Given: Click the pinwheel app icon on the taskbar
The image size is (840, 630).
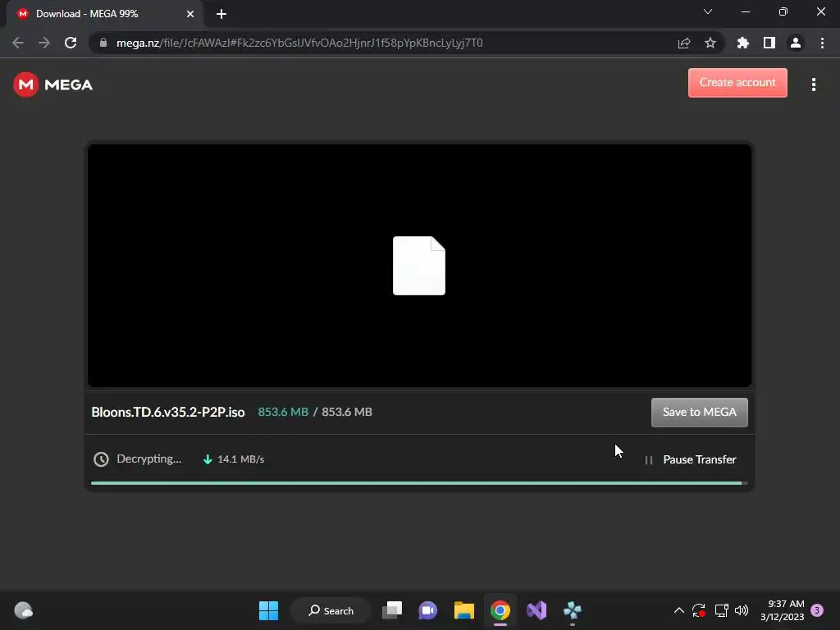Looking at the screenshot, I should (x=572, y=610).
